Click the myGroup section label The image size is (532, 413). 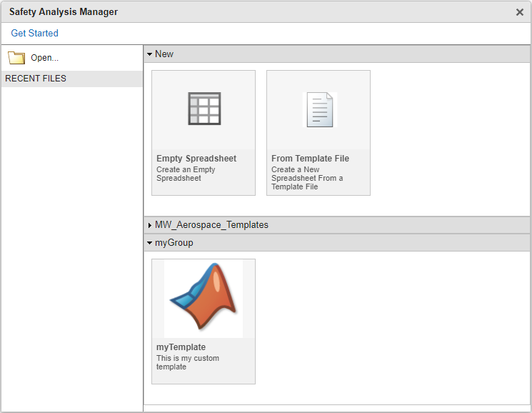[x=174, y=243]
